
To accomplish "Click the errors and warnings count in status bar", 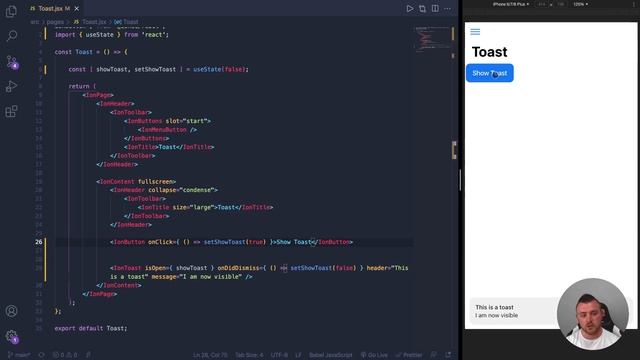I will 65,355.
